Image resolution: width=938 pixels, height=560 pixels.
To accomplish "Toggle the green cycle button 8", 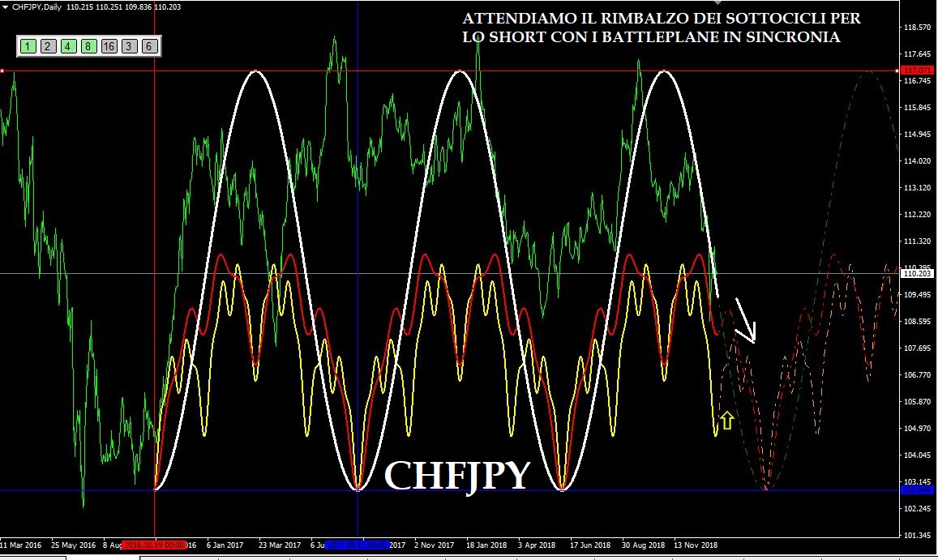I will tap(88, 46).
